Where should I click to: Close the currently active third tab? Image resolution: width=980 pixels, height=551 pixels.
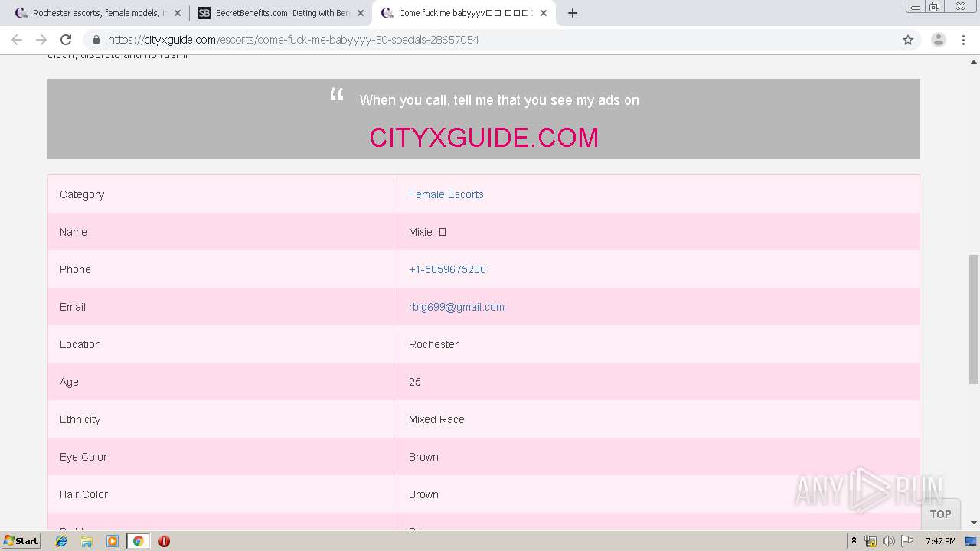click(544, 13)
